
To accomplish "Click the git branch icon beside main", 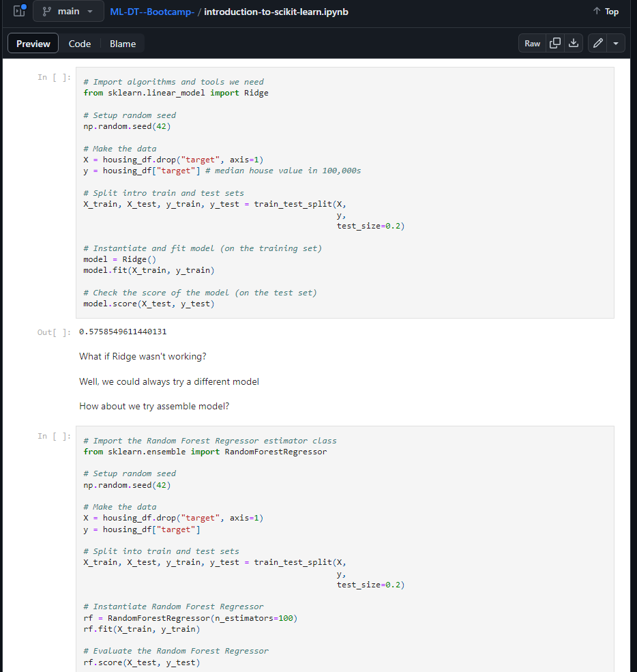I will [46, 12].
